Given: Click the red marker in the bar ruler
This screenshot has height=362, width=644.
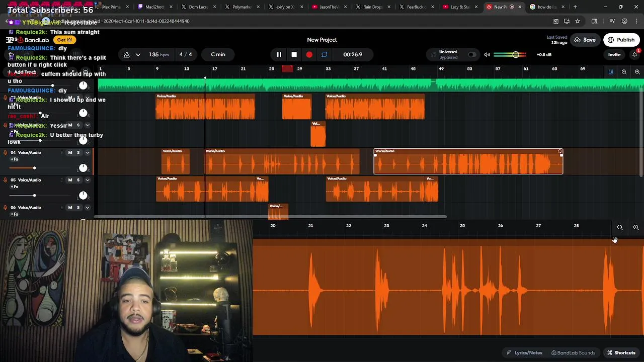Looking at the screenshot, I should 287,69.
